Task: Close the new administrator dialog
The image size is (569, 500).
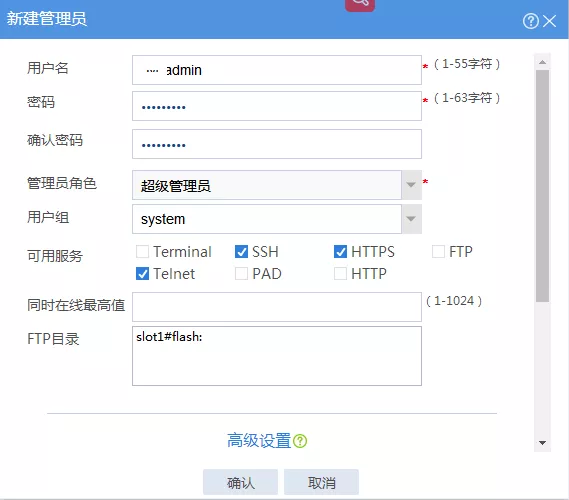Action: coord(550,21)
